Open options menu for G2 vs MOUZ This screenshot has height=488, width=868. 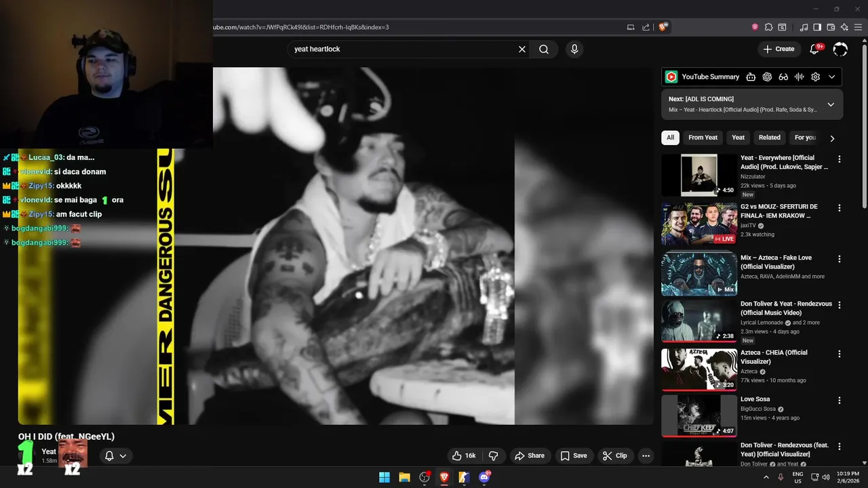(840, 208)
